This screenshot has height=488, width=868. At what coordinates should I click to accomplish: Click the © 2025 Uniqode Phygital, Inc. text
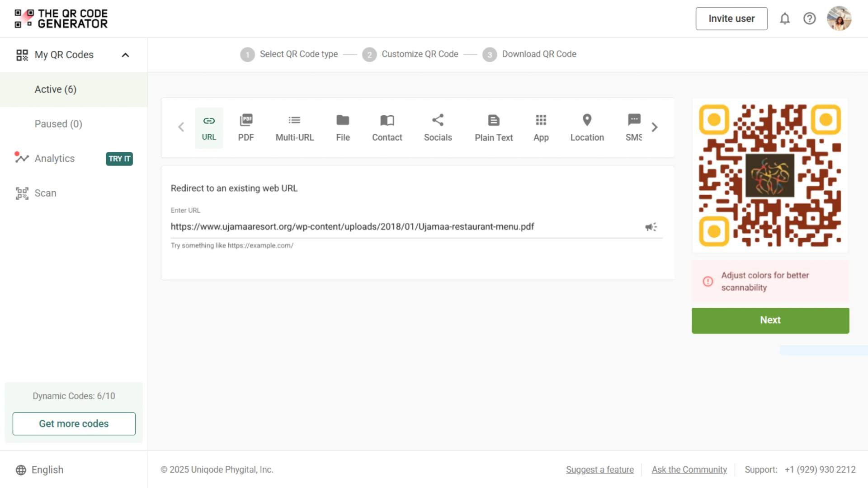[x=217, y=470]
